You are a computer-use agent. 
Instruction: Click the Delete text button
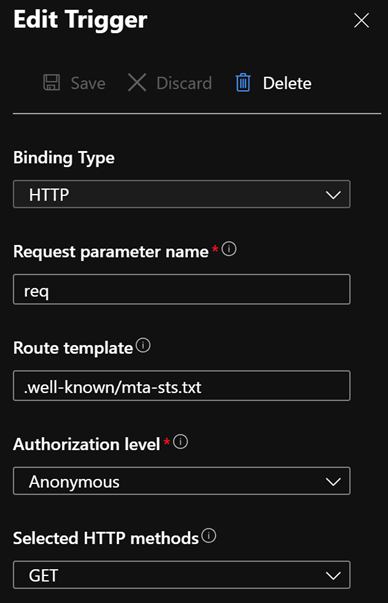[287, 83]
